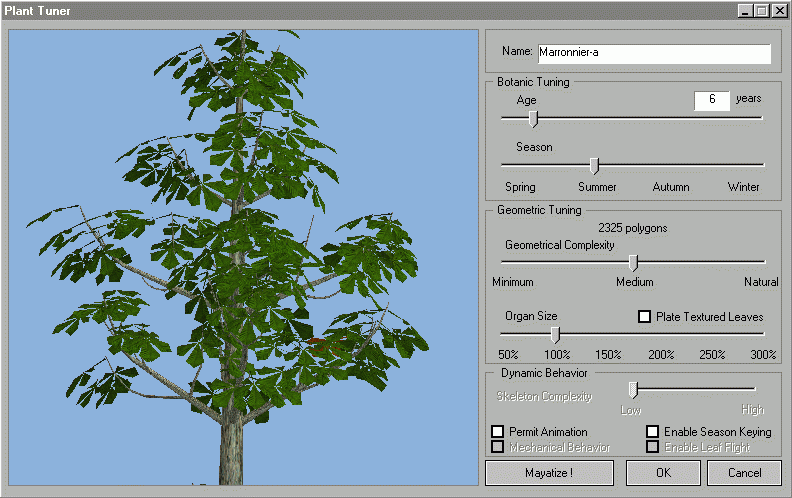Click the Season slider thumb
The image size is (792, 498).
tap(594, 165)
